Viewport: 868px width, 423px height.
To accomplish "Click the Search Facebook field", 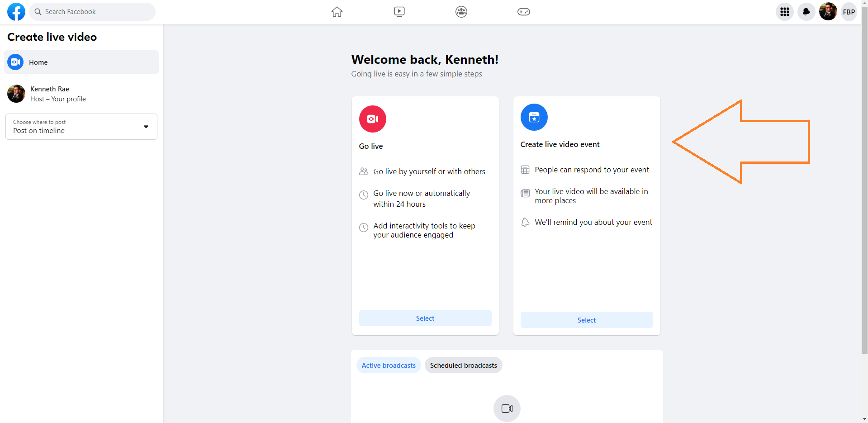I will click(93, 12).
